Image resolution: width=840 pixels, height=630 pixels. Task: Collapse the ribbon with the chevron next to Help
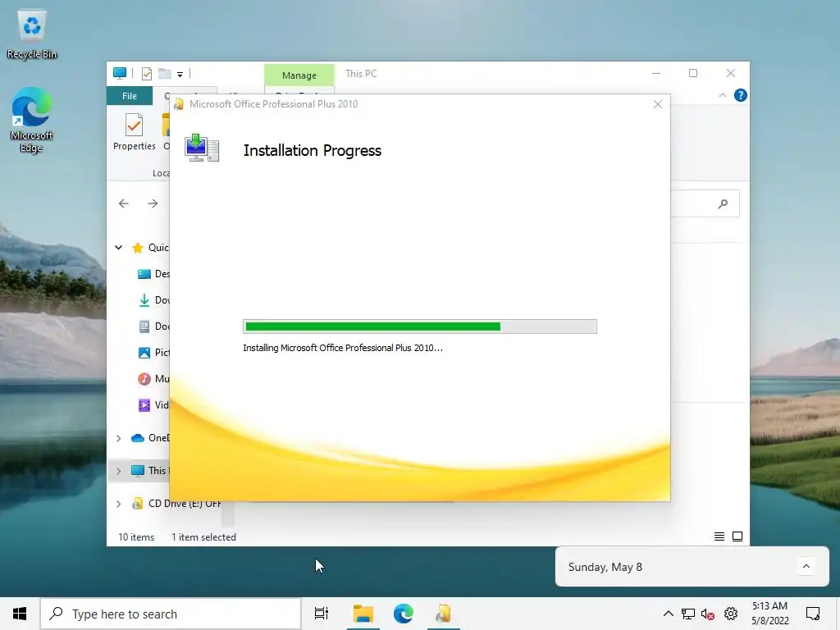pos(722,95)
